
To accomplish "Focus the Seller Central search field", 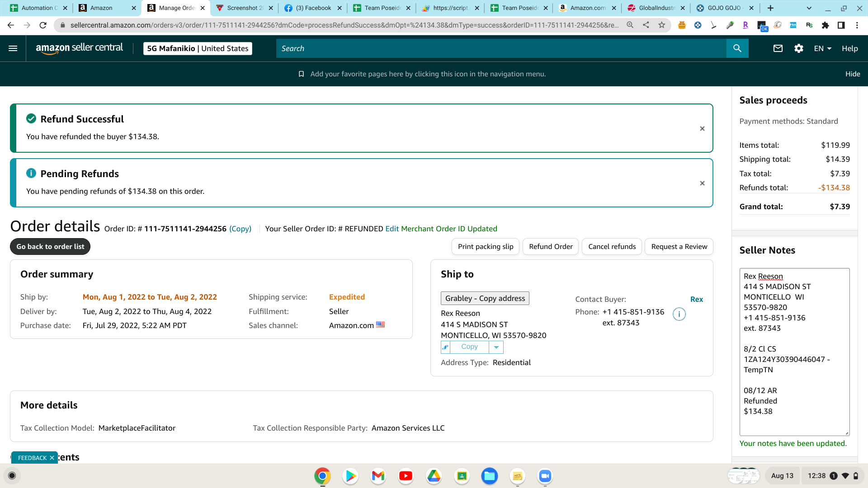I will pyautogui.click(x=501, y=48).
